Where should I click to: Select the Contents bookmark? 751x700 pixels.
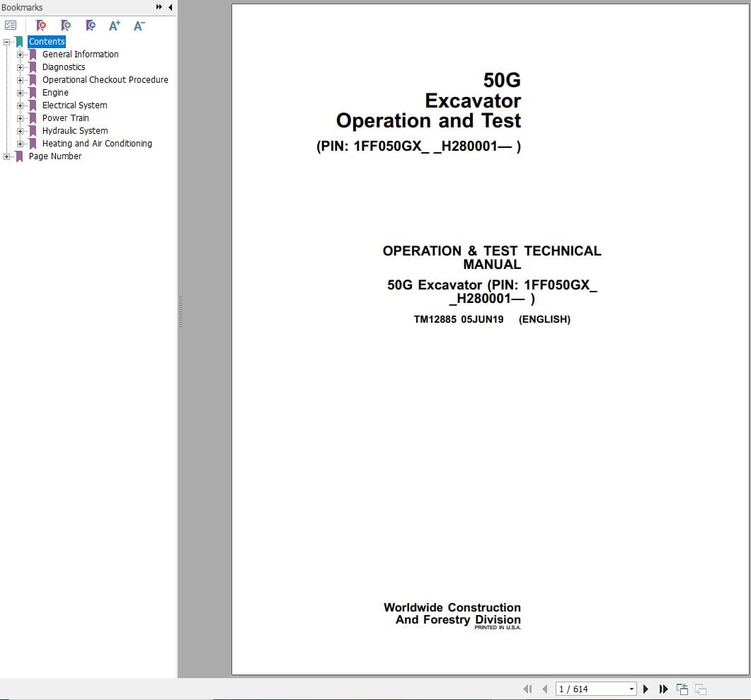coord(47,42)
